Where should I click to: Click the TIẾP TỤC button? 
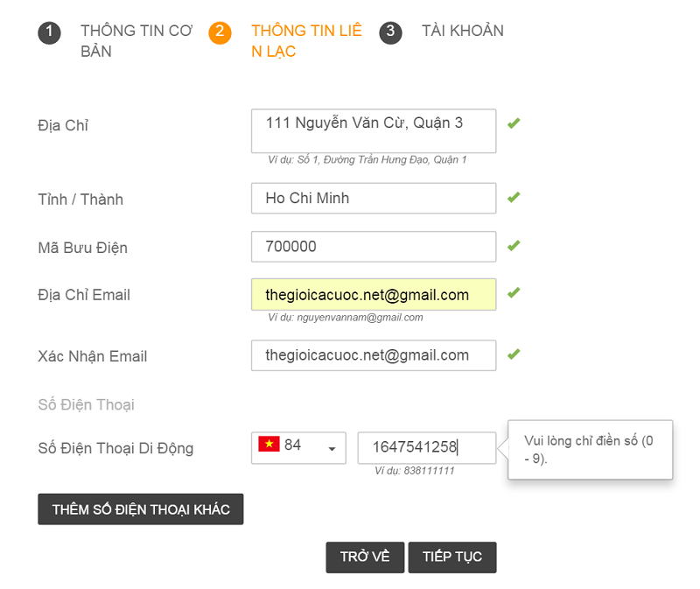[452, 557]
